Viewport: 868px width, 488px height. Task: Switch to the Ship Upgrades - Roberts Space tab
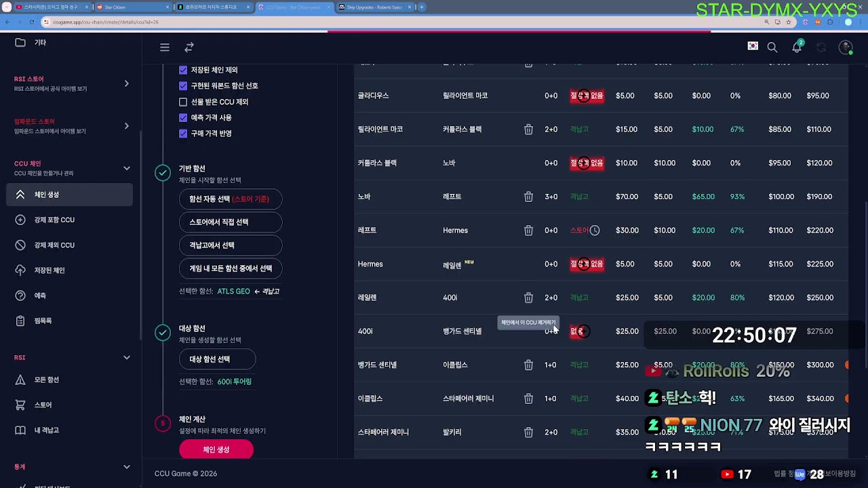pyautogui.click(x=374, y=7)
